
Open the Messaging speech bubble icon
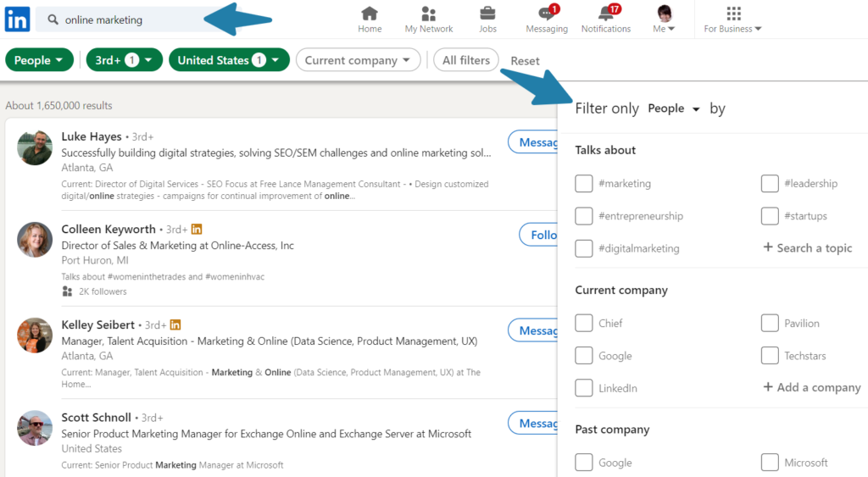tap(547, 13)
